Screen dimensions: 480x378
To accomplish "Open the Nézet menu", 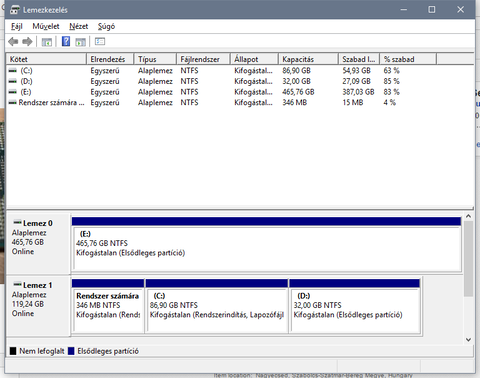I will point(79,26).
